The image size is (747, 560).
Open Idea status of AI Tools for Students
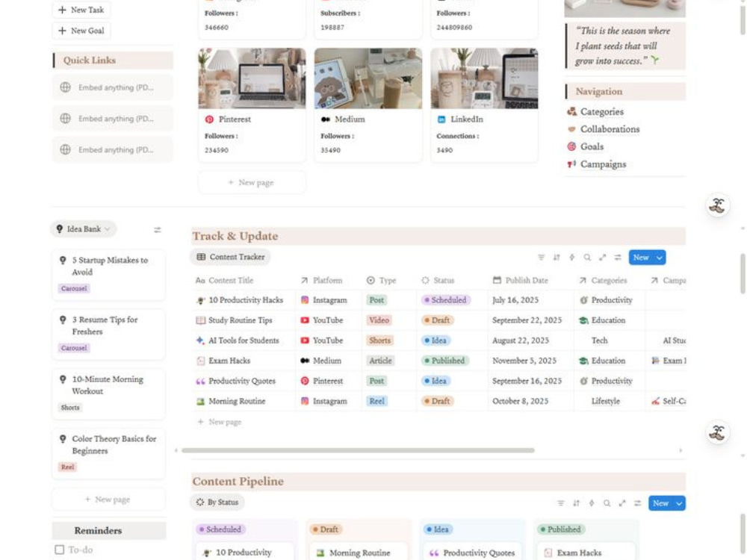(x=436, y=340)
